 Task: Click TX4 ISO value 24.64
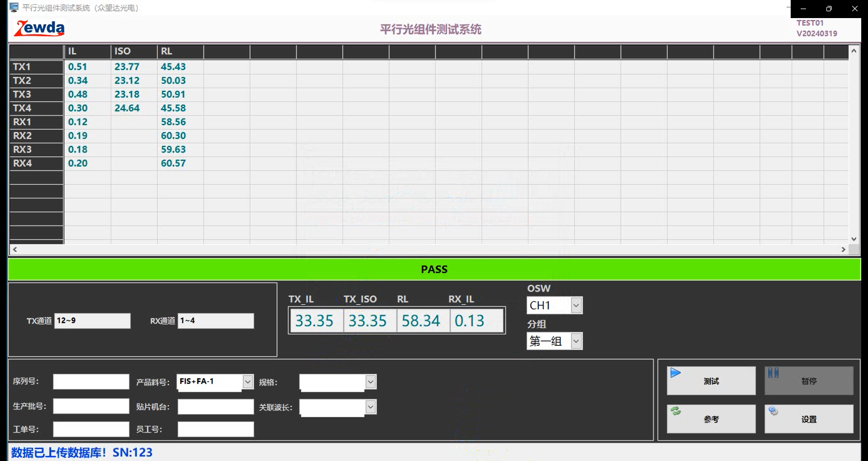click(127, 108)
